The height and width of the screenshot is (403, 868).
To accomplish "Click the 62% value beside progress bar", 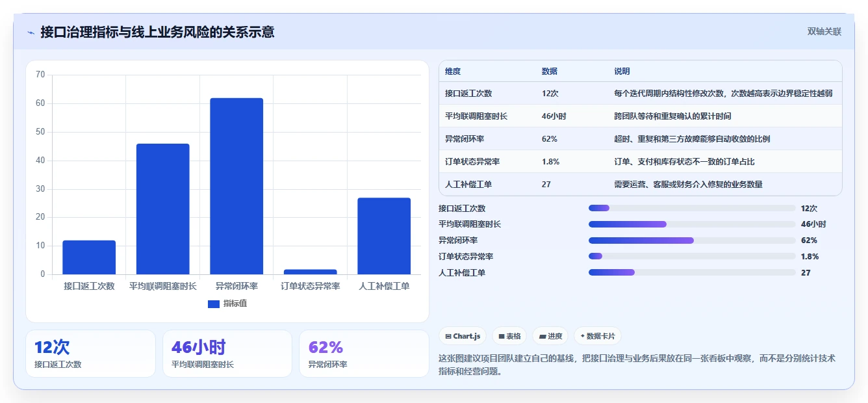I will [809, 240].
